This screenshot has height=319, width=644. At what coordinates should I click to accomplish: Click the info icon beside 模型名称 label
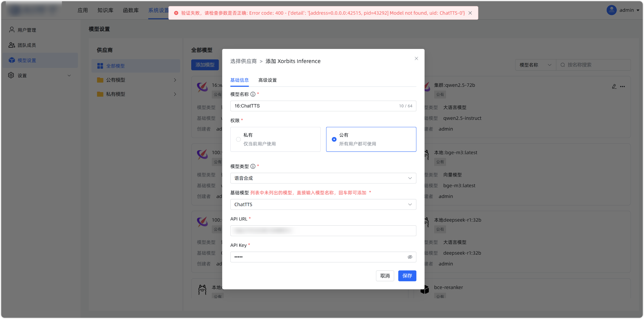coord(253,94)
